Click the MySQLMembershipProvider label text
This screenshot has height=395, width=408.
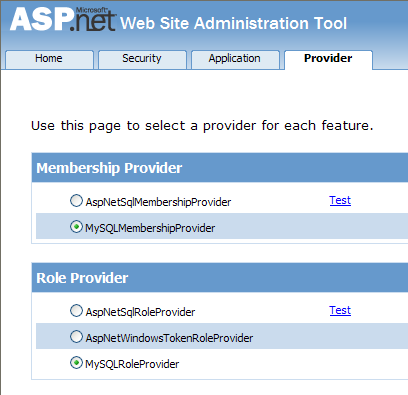click(150, 228)
